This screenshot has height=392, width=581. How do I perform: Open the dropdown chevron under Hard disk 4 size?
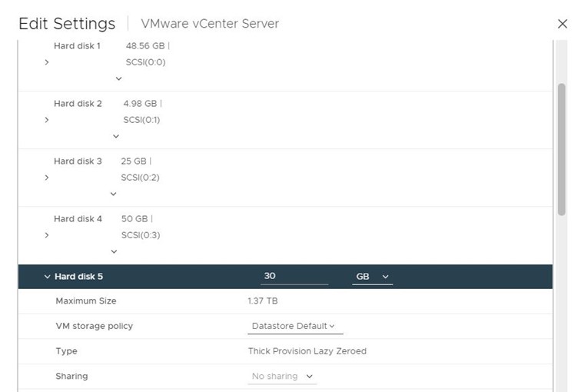pyautogui.click(x=114, y=251)
